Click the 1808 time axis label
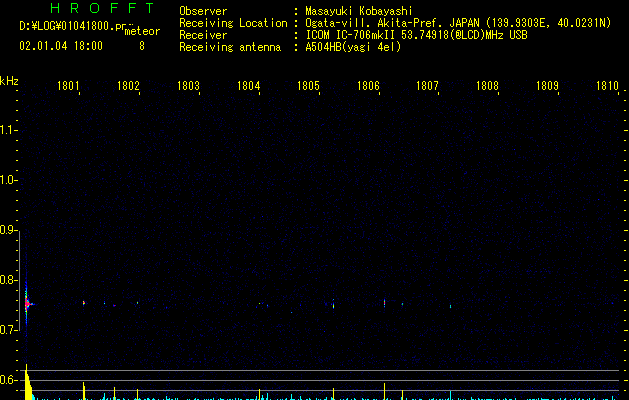Screen dimensions: 629x400 [x=487, y=86]
